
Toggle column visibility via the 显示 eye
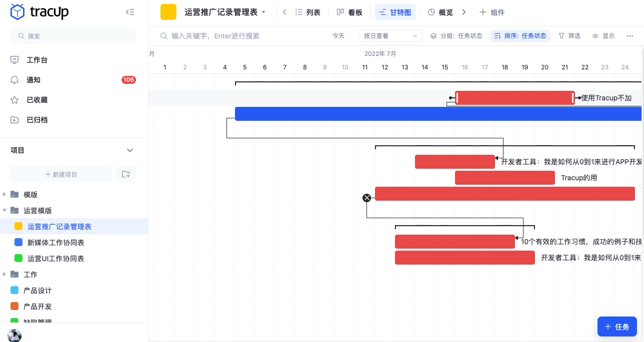[595, 35]
